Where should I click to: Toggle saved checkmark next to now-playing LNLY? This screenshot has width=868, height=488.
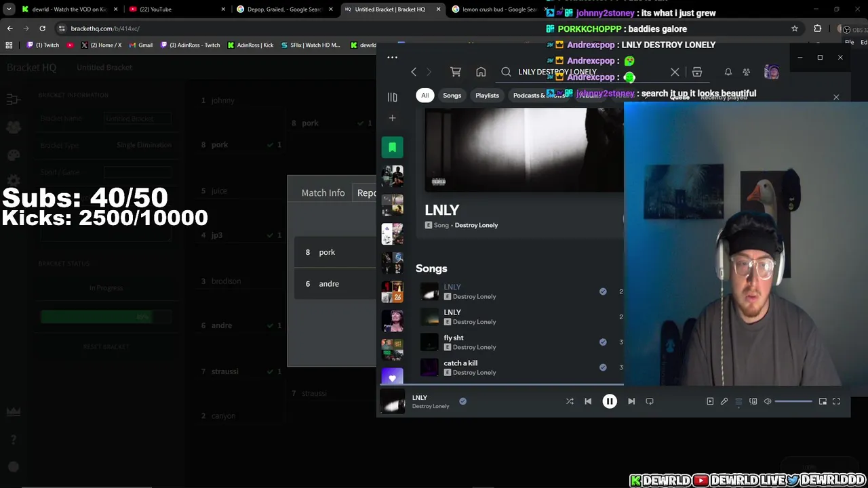click(462, 401)
